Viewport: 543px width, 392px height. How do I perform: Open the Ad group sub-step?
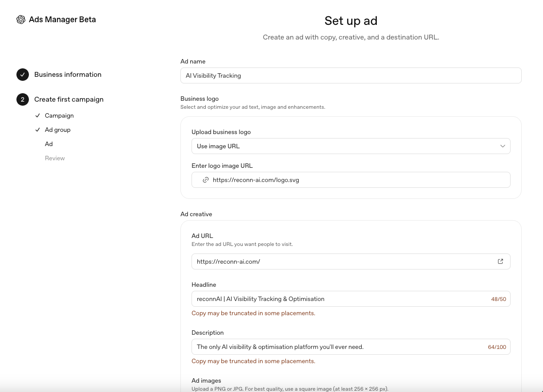(x=58, y=130)
